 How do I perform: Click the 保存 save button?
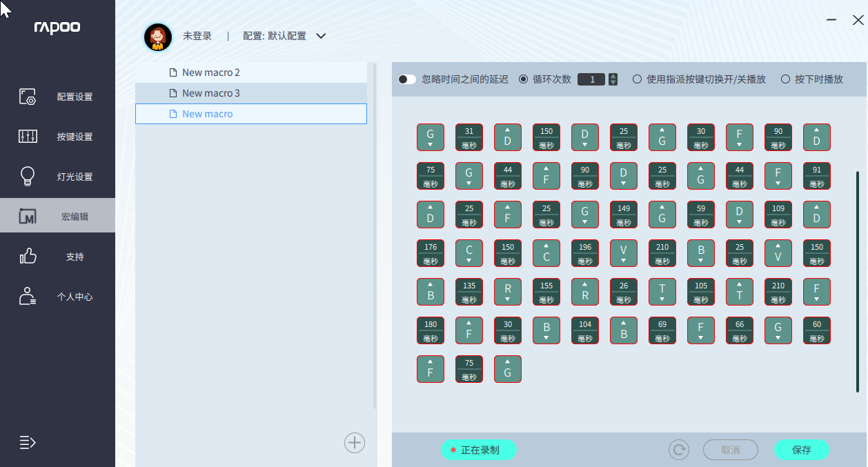tap(801, 450)
